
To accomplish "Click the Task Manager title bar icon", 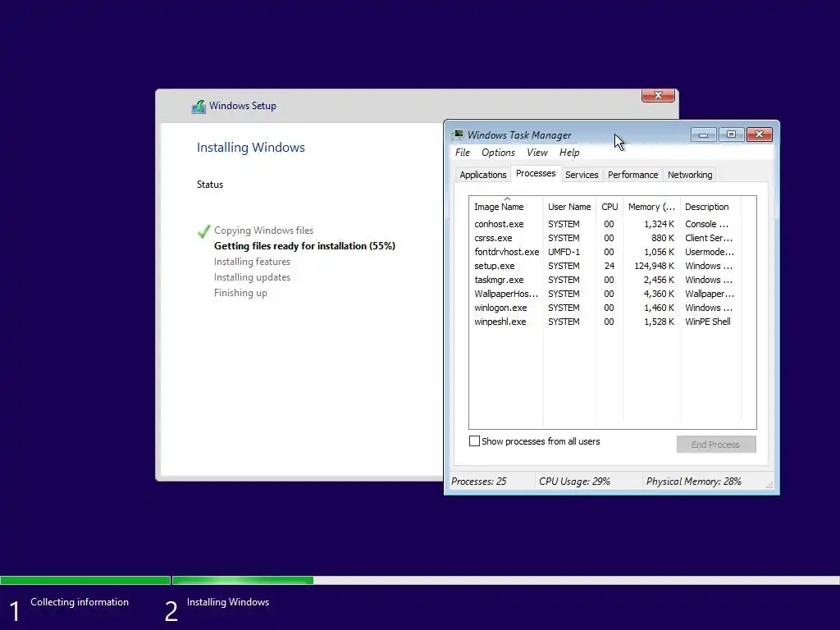I will point(458,135).
